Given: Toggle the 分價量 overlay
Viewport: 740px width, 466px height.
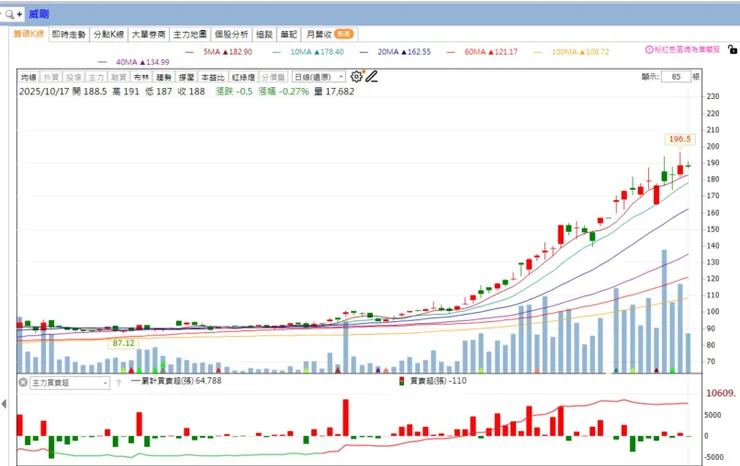Looking at the screenshot, I should pos(273,77).
